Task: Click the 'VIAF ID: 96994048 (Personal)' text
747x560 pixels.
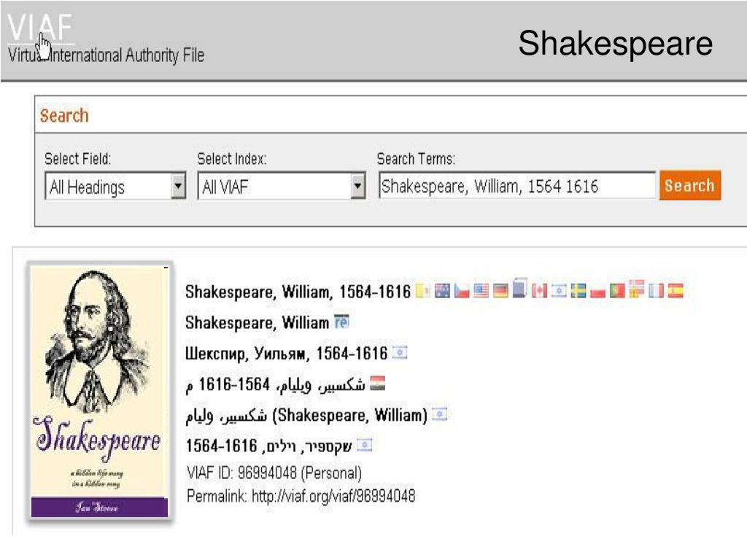Action: (274, 473)
